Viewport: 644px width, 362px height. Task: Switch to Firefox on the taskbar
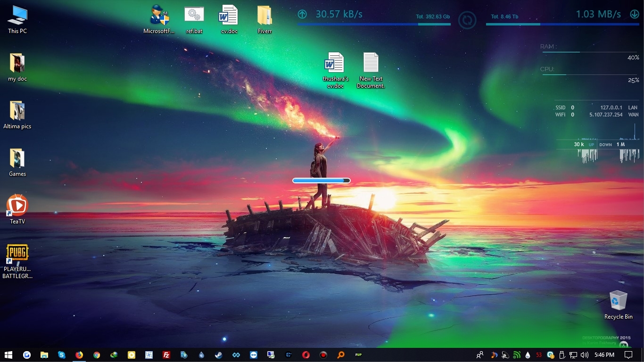point(79,355)
